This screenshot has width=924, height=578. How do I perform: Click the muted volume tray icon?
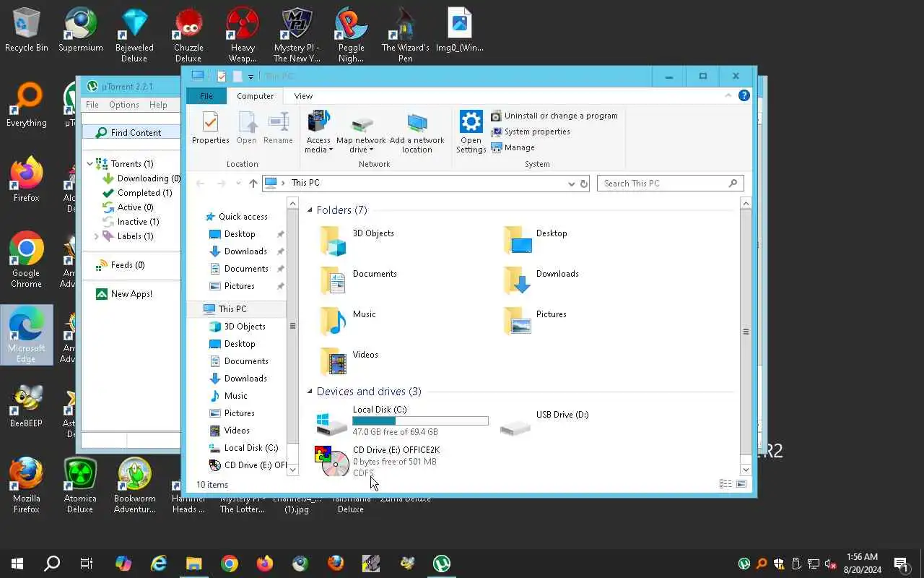pos(831,564)
